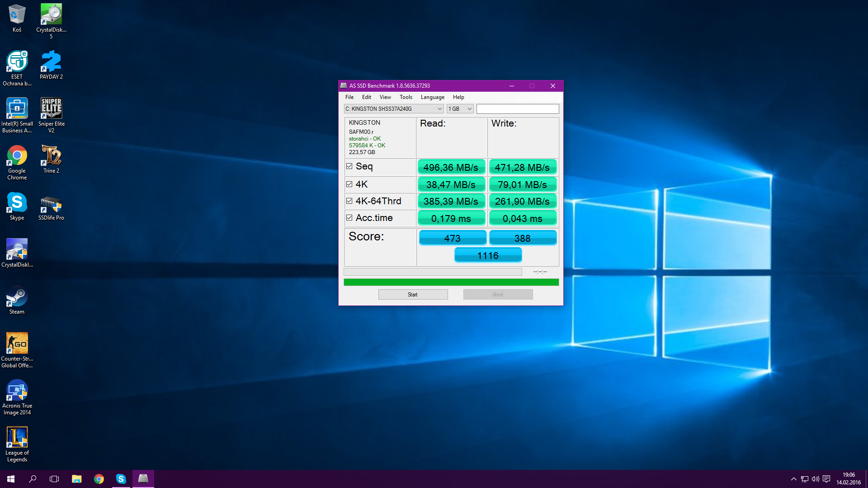Viewport: 868px width, 488px height.
Task: Open Chrome from the taskbar
Action: coord(99,479)
